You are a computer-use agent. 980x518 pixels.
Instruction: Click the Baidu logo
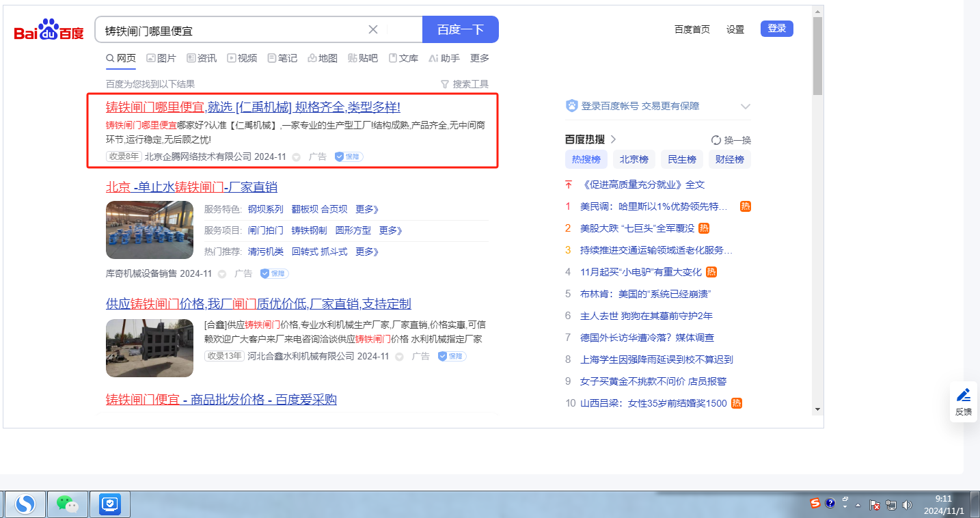point(49,30)
